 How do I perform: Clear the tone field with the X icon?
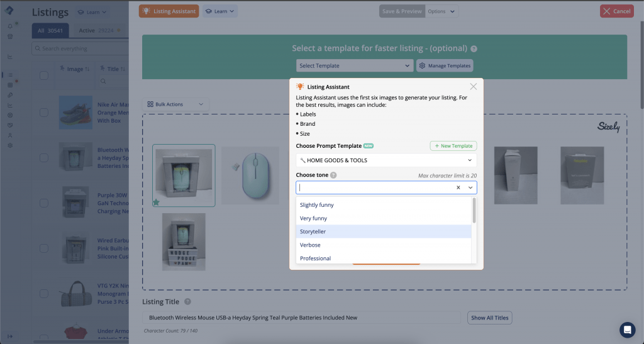point(458,187)
